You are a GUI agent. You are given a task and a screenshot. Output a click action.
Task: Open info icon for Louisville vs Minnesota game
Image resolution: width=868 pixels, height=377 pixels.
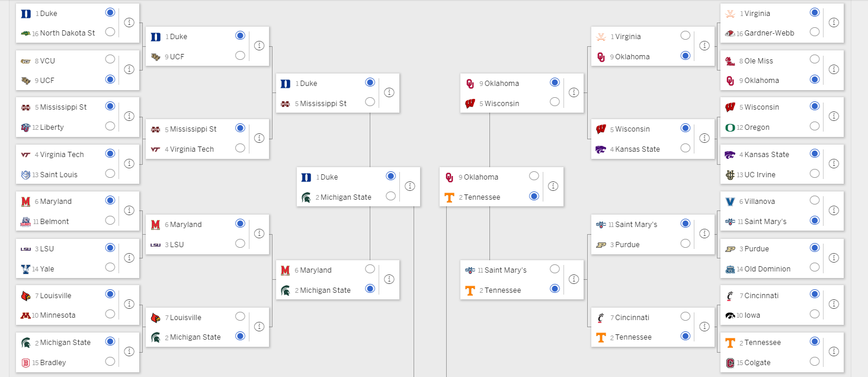click(x=129, y=304)
